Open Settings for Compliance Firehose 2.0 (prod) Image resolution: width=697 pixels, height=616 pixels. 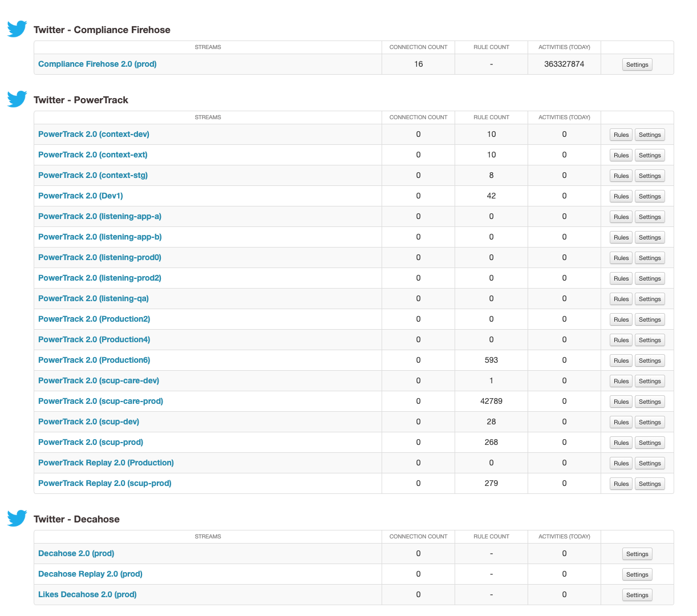tap(637, 64)
